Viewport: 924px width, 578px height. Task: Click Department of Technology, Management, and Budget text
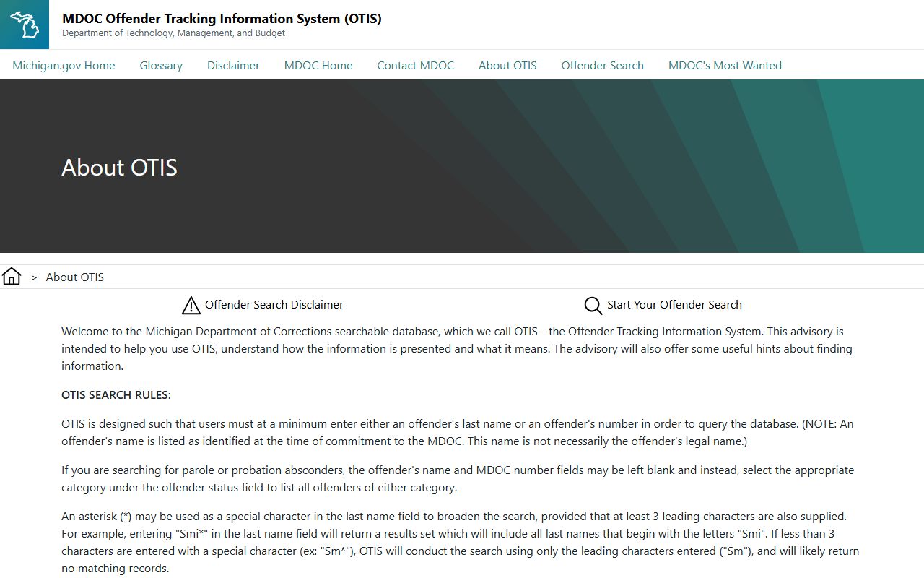173,33
